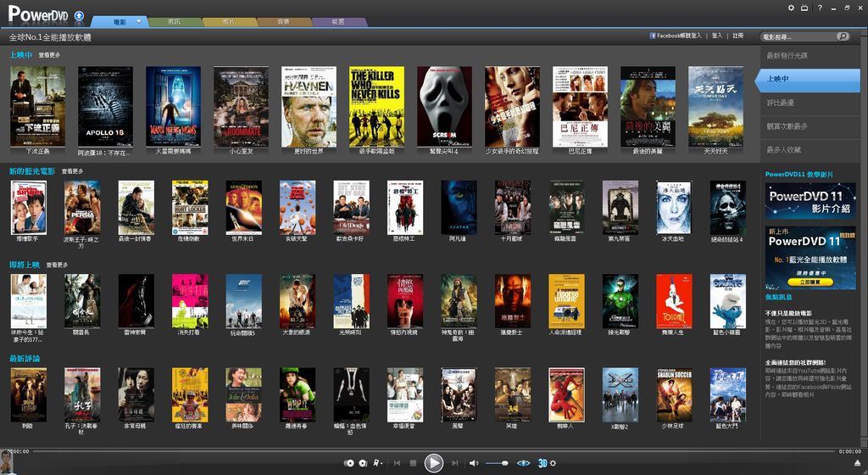Screen dimensions: 868x475
Task: Select highlighted 上映中 in the sidebar
Action: tap(808, 79)
